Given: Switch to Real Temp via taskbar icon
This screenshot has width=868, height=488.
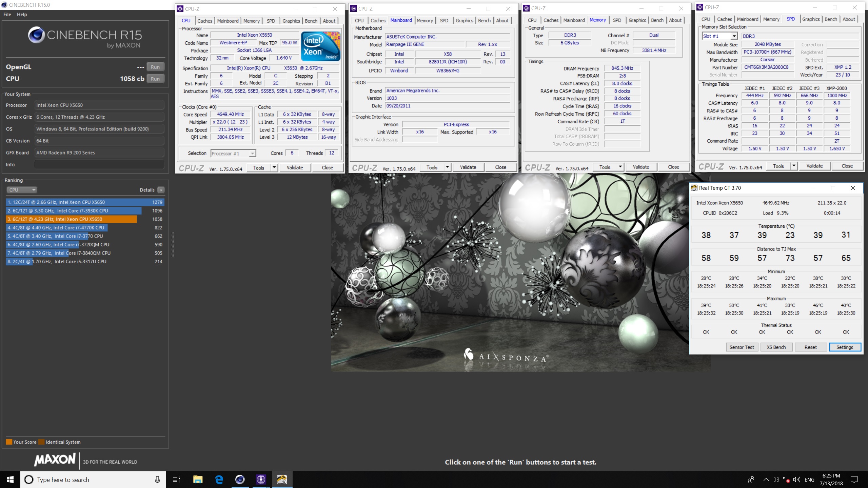Looking at the screenshot, I should point(282,480).
